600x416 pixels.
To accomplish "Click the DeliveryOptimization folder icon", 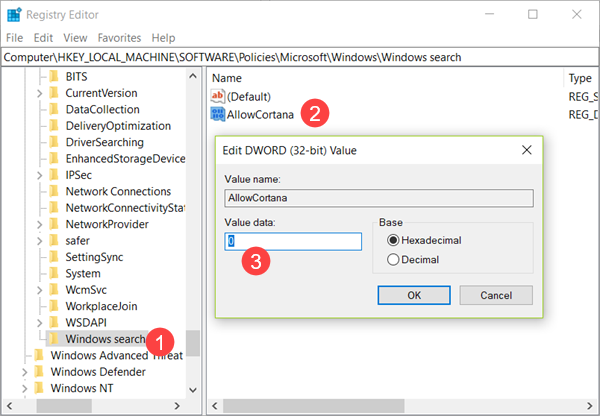I will tap(54, 126).
